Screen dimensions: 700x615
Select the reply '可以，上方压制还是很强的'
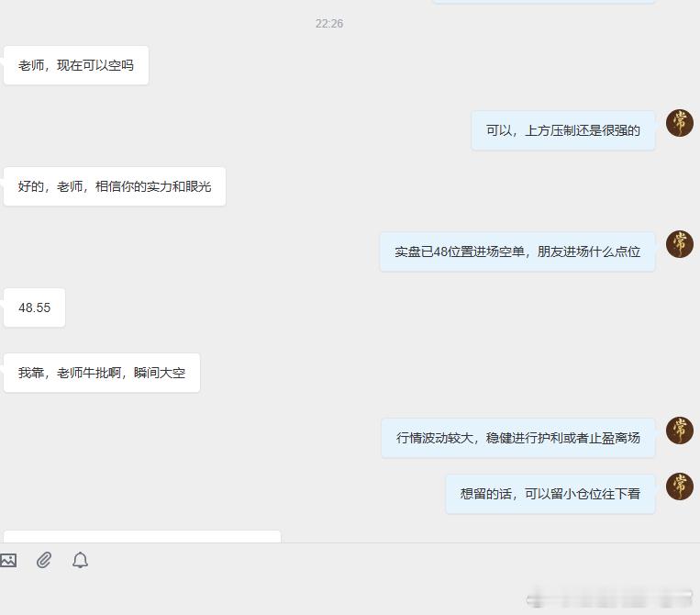563,130
